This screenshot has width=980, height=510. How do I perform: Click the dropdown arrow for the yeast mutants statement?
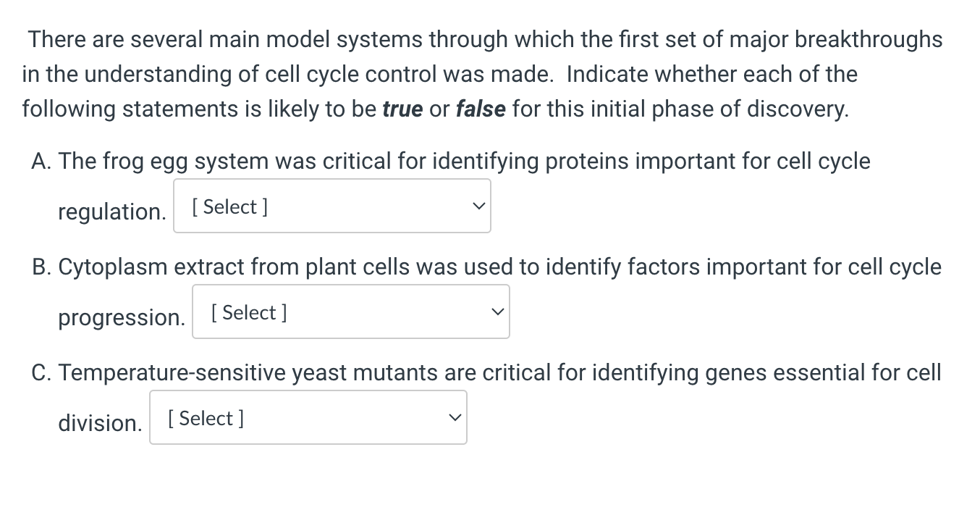point(455,417)
